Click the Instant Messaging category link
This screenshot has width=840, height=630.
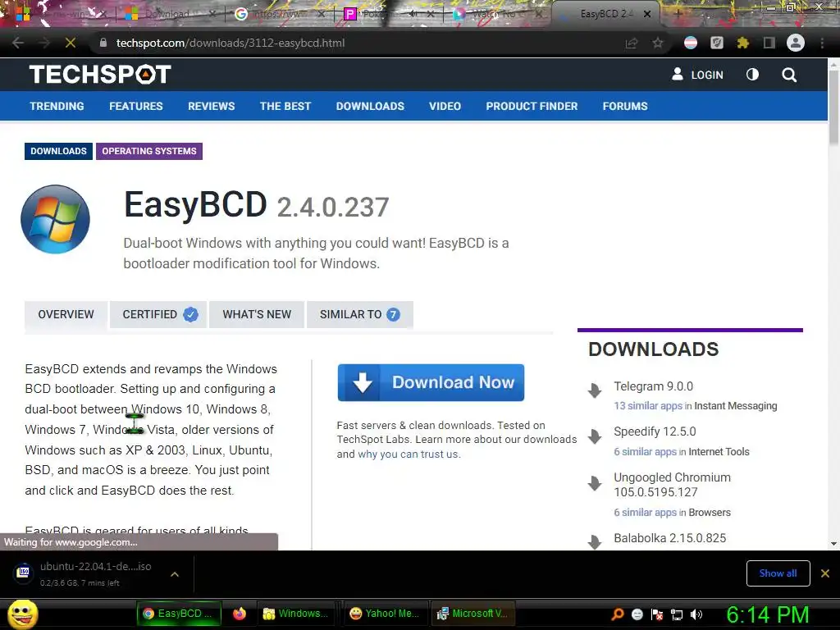click(736, 406)
